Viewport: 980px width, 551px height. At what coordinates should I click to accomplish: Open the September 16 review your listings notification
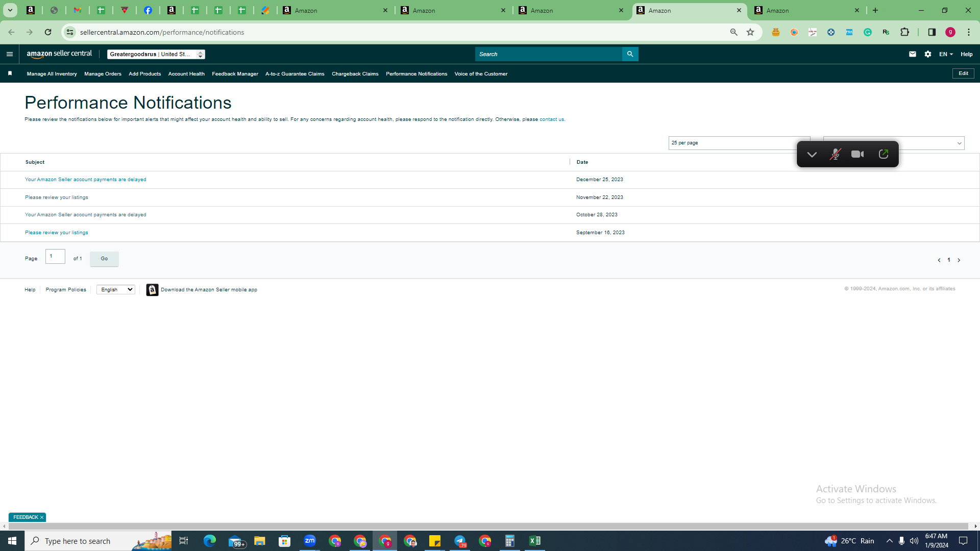pyautogui.click(x=57, y=233)
